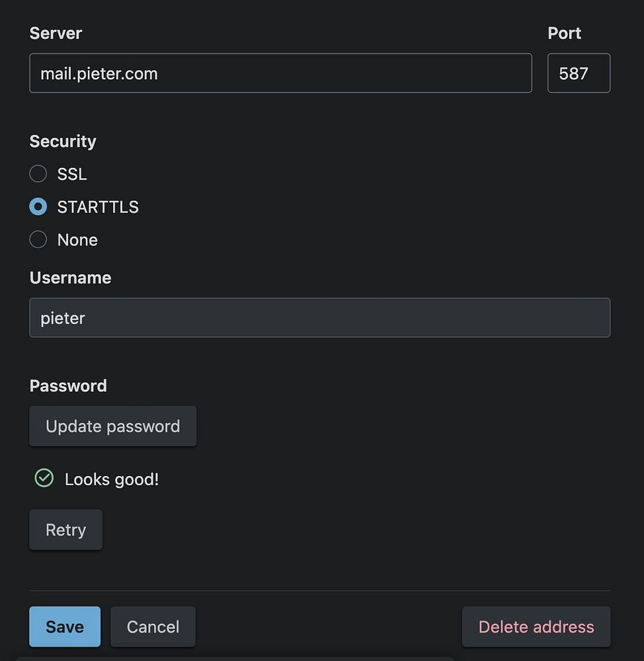Screen dimensions: 644x661
Task: Save the mail server settings
Action: pos(65,627)
